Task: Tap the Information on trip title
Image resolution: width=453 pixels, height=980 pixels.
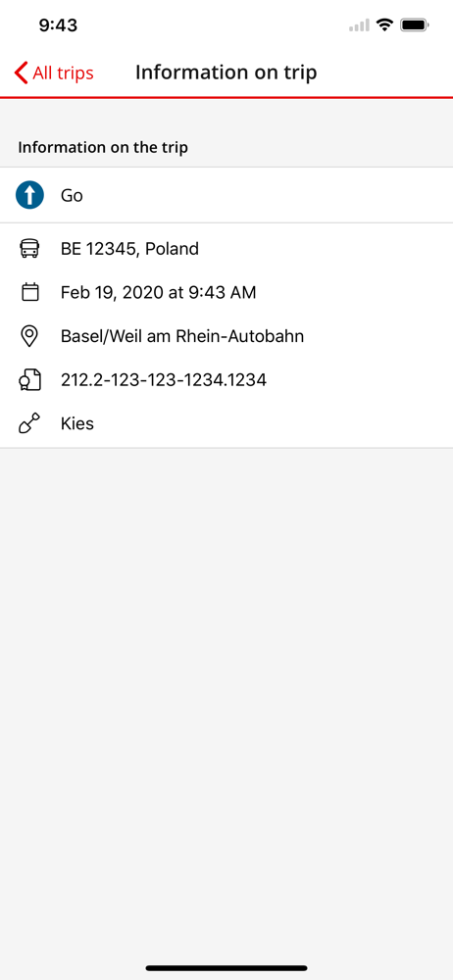Action: [x=226, y=73]
